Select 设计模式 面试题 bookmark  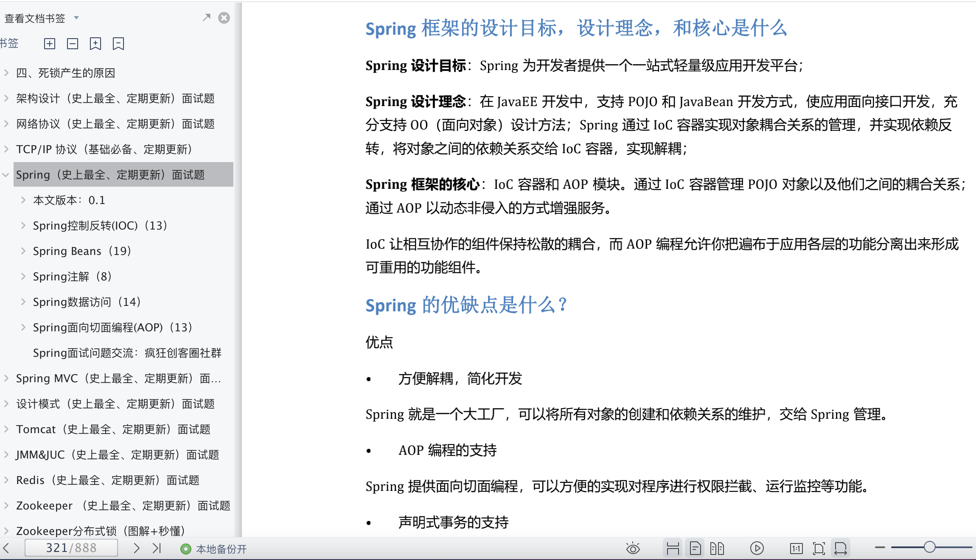115,404
